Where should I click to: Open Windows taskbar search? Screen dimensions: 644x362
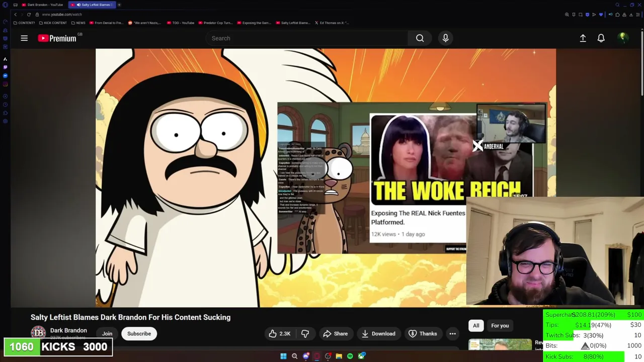294,356
